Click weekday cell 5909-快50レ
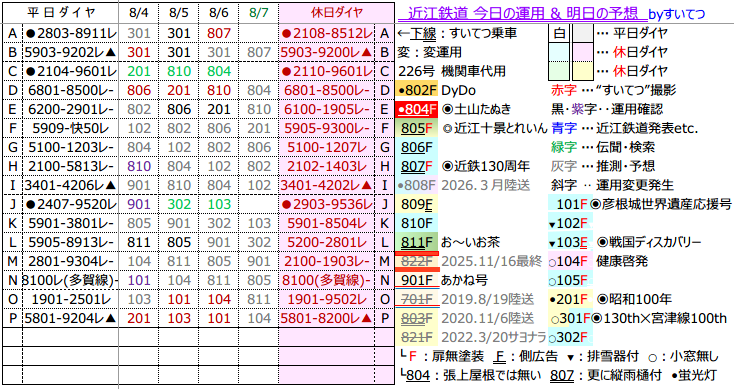This screenshot has height=389, width=734. 70,128
